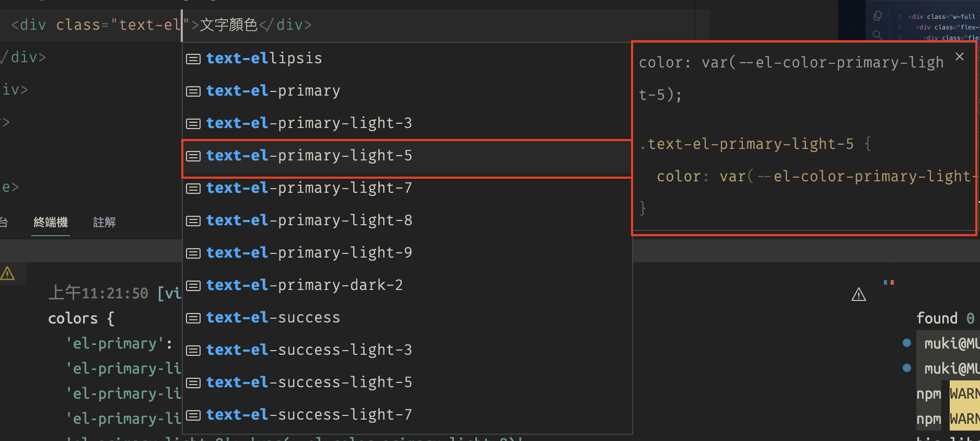Switch to the 終端機 tab
Viewport: 980px width, 441px height.
50,222
